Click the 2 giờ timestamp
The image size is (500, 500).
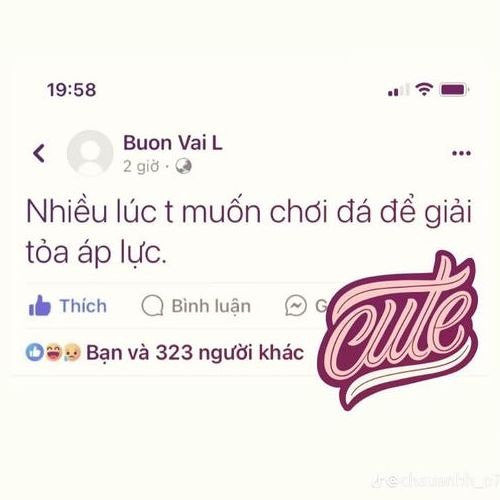(x=141, y=166)
